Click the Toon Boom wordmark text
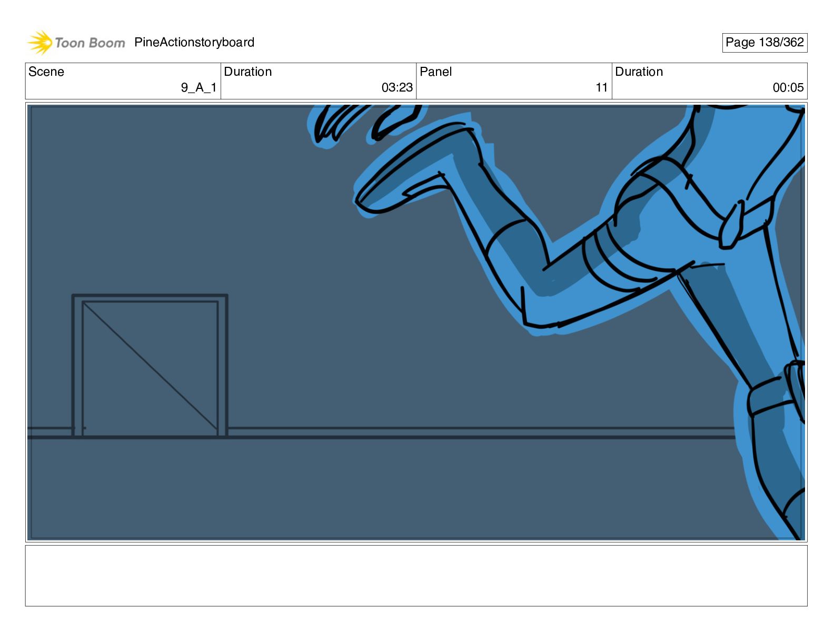This screenshot has height=644, width=834. [x=90, y=43]
